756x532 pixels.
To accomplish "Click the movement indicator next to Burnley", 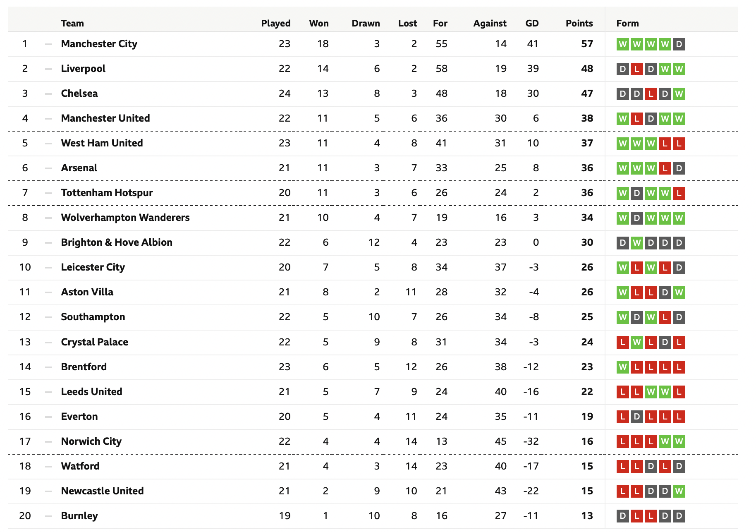I will click(48, 516).
